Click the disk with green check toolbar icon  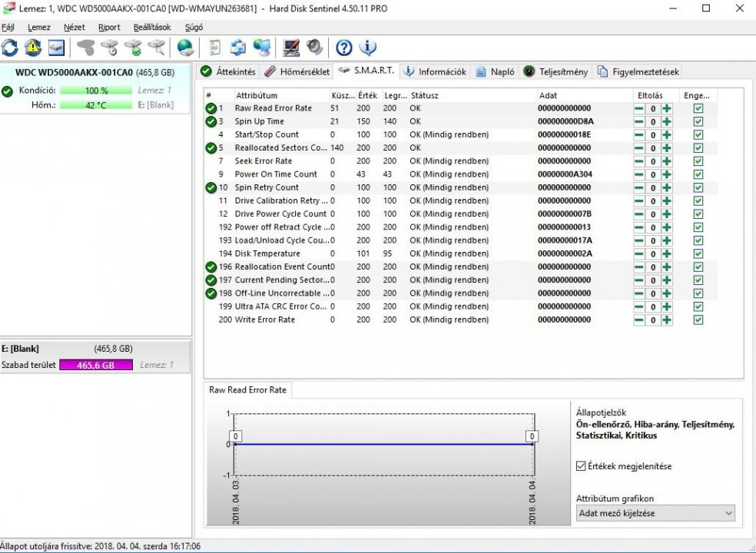point(133,48)
